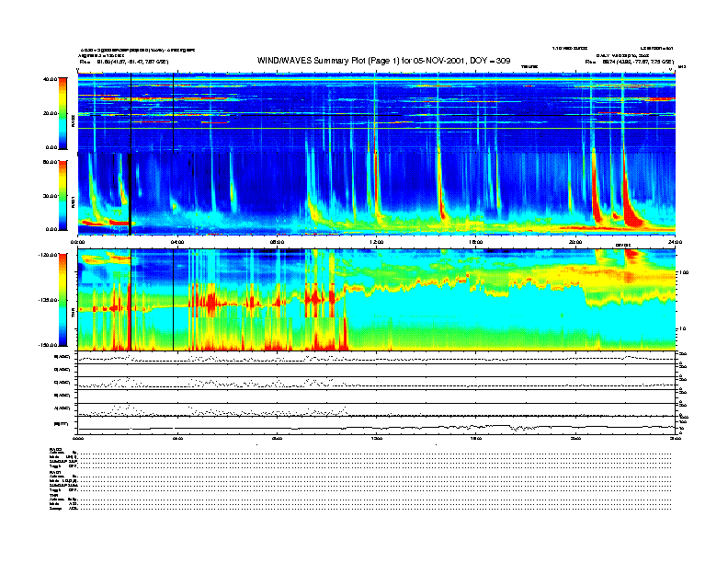Click the RAD1 intensity color bar
Screen dimensions: 728x563
[63, 195]
